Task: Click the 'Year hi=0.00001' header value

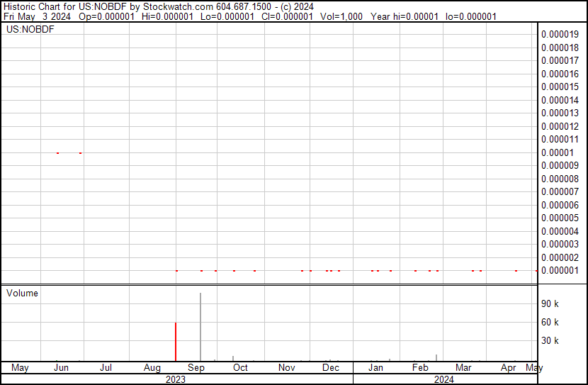Action: pyautogui.click(x=405, y=17)
